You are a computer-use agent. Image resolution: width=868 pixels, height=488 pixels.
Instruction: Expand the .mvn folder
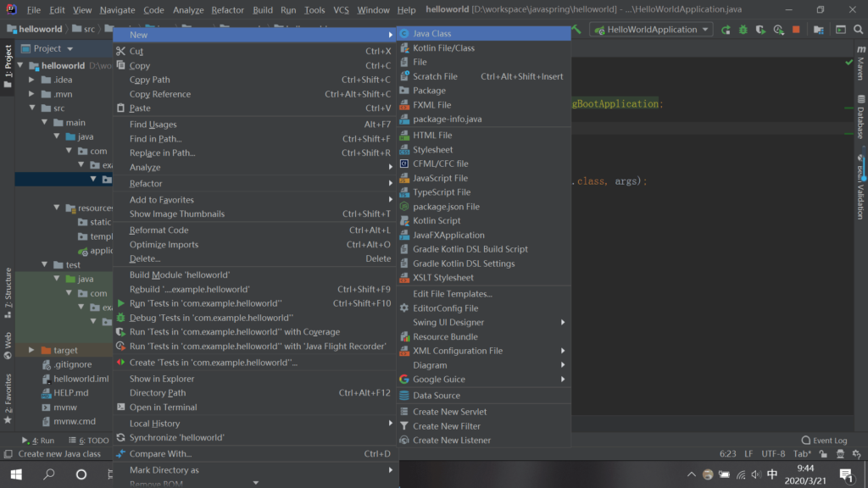(x=32, y=94)
